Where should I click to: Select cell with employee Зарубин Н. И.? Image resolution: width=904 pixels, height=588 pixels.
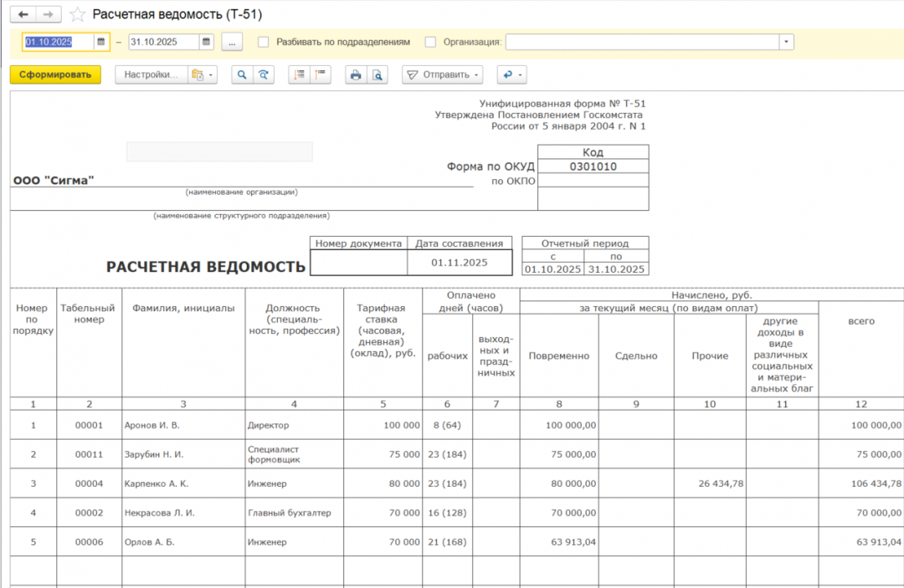coord(183,454)
